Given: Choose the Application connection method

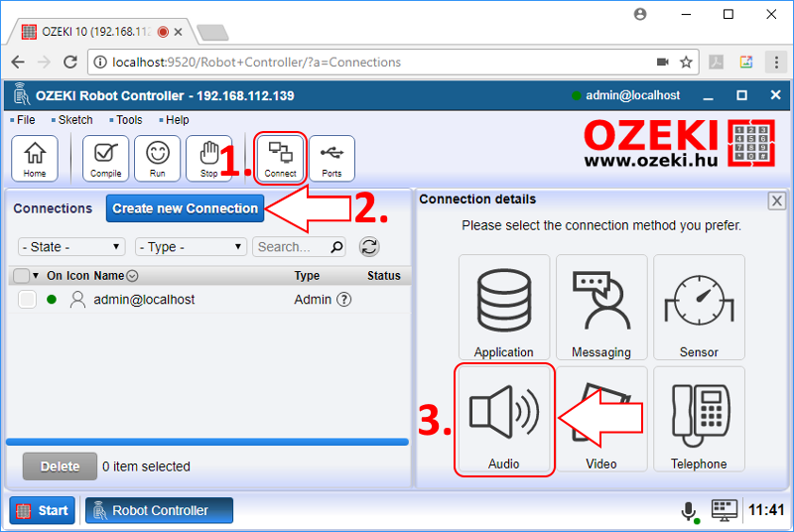Looking at the screenshot, I should [504, 308].
